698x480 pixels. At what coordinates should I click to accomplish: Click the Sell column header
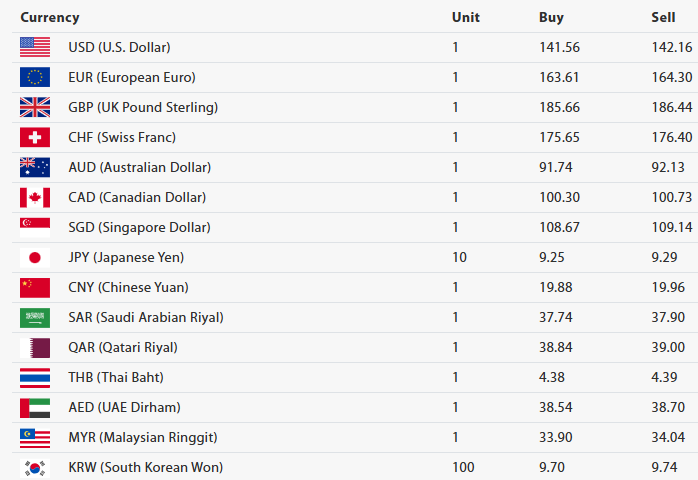[x=663, y=17]
